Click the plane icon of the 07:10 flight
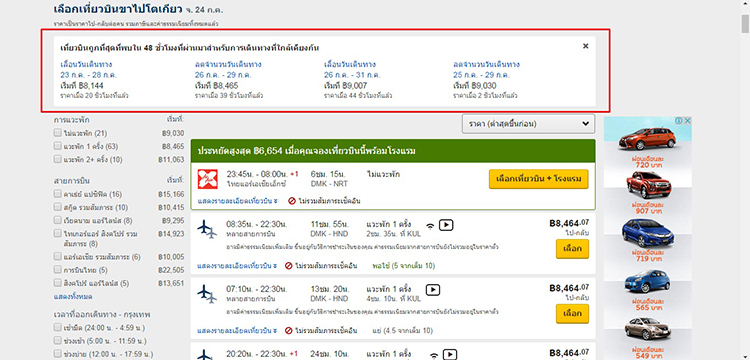Screen dimensions: 750x360 [x=207, y=294]
